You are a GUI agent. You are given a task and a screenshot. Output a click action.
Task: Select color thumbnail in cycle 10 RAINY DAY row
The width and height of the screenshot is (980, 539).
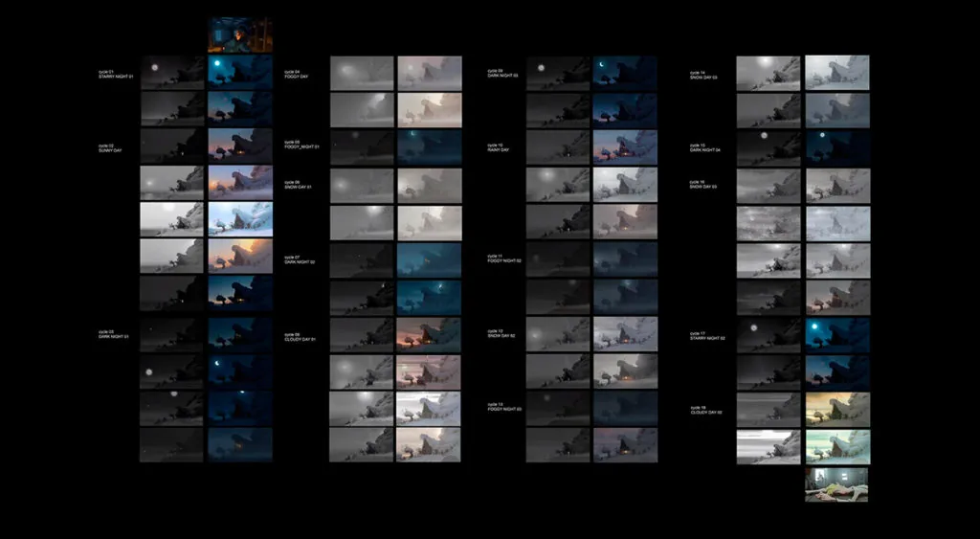click(625, 147)
